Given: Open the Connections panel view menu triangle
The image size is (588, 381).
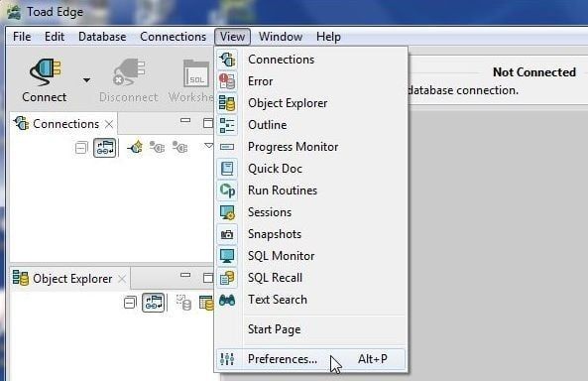Looking at the screenshot, I should (208, 146).
